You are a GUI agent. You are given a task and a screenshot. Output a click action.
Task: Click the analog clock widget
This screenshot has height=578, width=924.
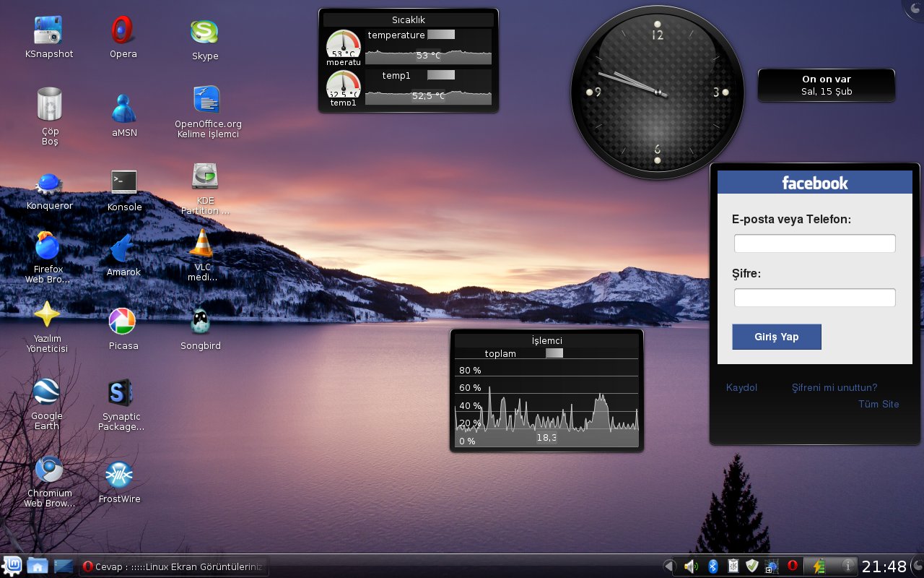[657, 92]
